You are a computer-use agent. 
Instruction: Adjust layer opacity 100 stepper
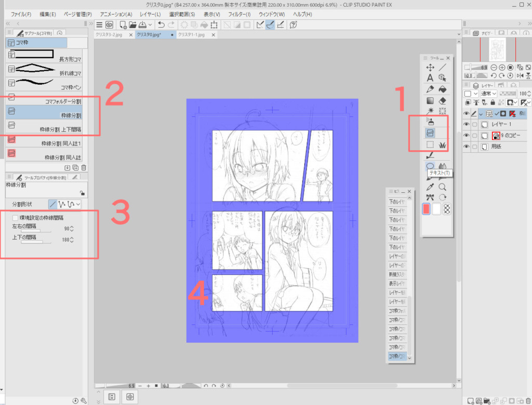[529, 94]
